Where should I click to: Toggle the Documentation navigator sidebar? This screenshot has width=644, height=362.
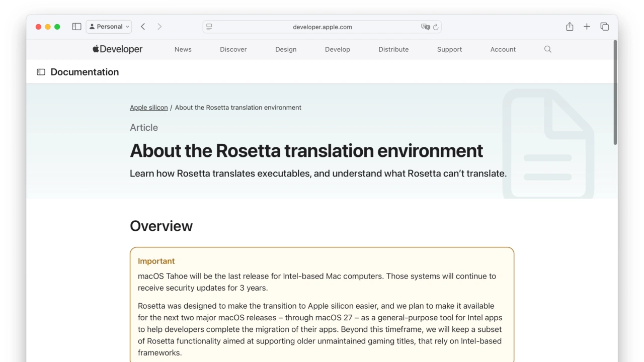pos(41,72)
